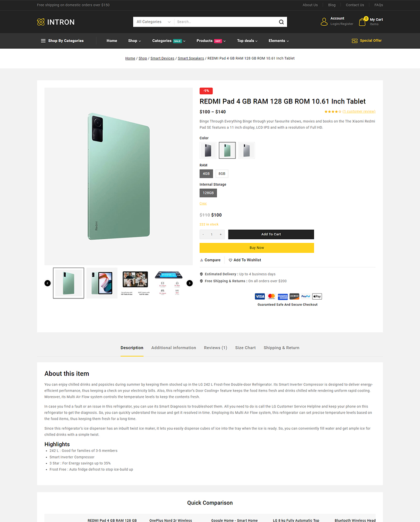Open the shopping cart icon
The image size is (420, 522).
point(362,22)
